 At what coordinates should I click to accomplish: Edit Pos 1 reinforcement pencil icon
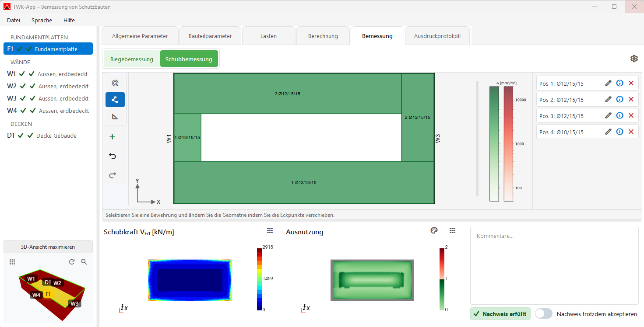[x=608, y=83]
